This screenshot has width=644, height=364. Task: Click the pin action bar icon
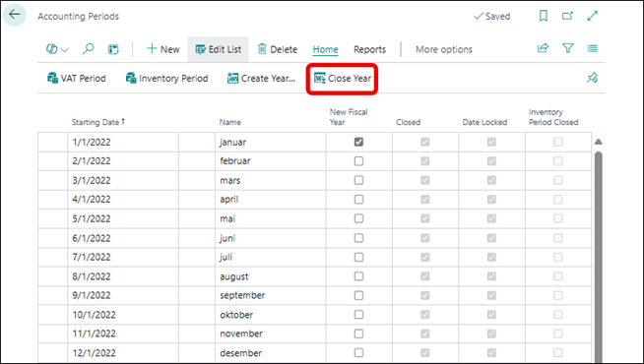click(592, 78)
